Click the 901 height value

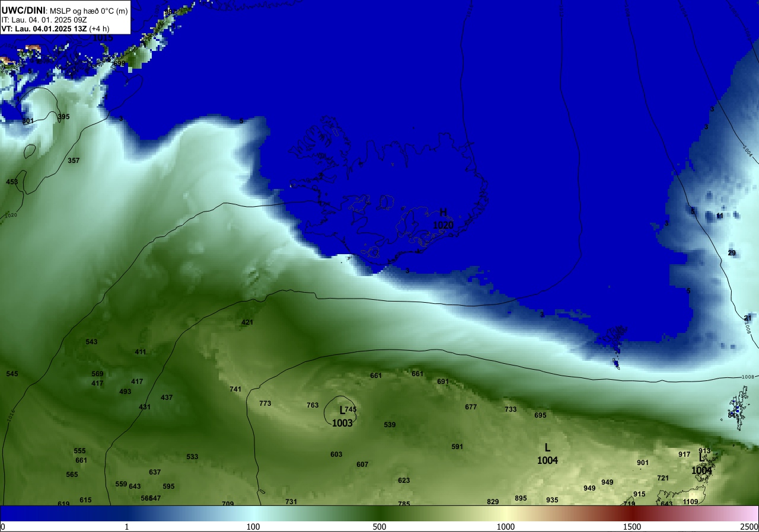[643, 463]
